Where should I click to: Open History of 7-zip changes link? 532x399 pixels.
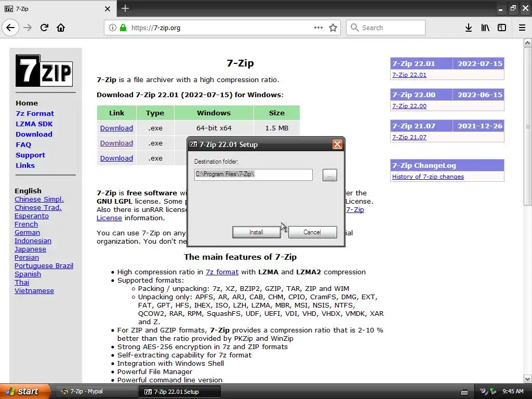coord(428,177)
